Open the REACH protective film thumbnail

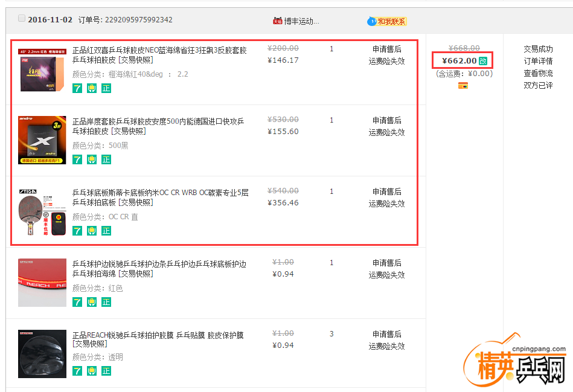42,354
